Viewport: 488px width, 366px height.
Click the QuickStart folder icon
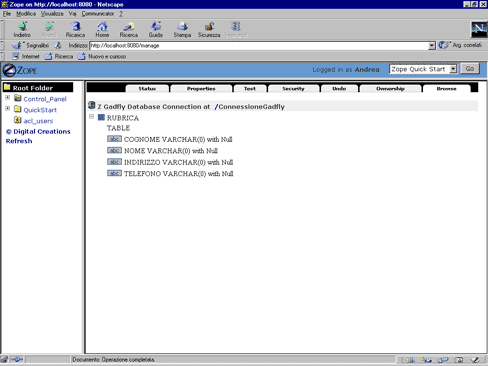[x=18, y=109]
